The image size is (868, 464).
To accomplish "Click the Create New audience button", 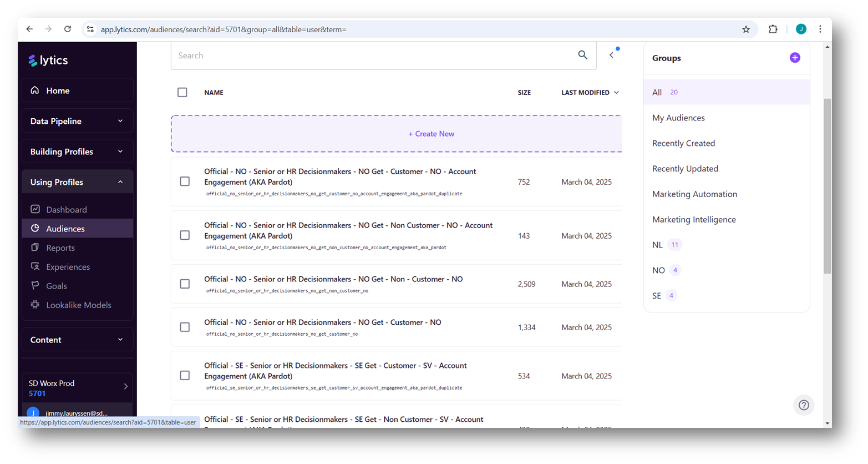I will 397,134.
